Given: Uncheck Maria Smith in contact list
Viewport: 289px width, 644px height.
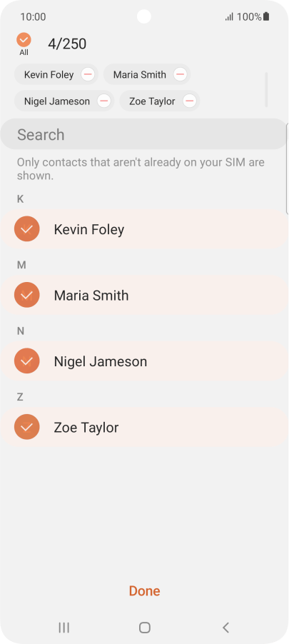Looking at the screenshot, I should click(x=26, y=295).
